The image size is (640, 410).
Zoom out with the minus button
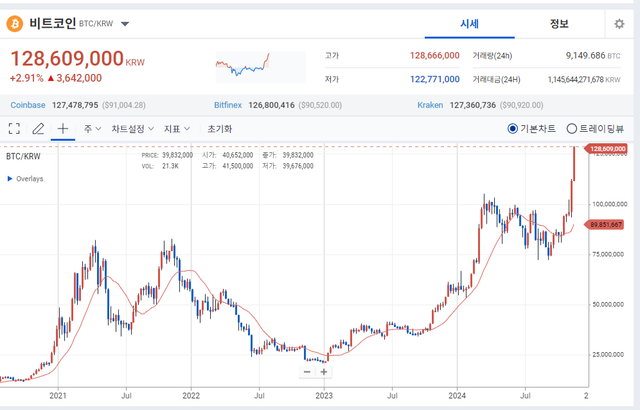click(x=307, y=371)
